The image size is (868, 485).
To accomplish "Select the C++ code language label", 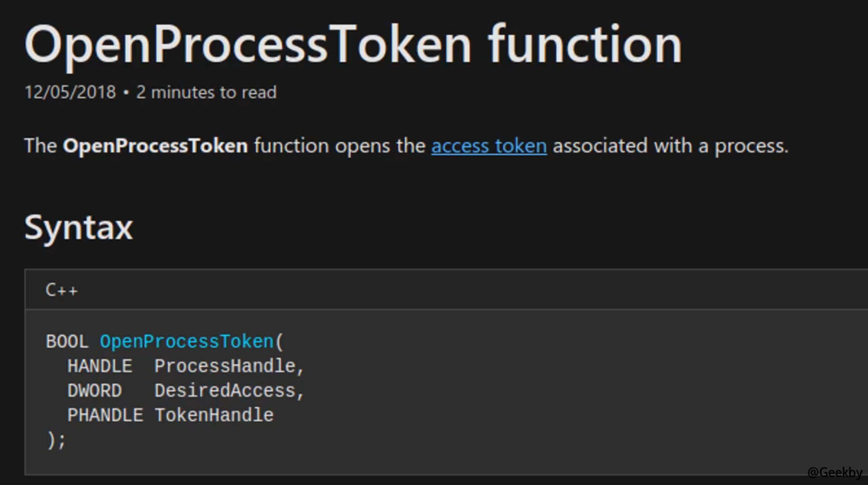I will [x=61, y=290].
